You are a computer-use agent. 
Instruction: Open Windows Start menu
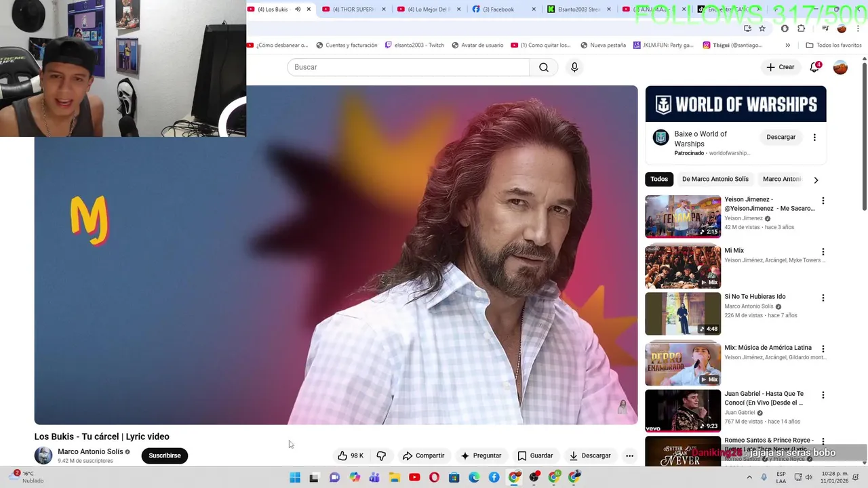(295, 477)
